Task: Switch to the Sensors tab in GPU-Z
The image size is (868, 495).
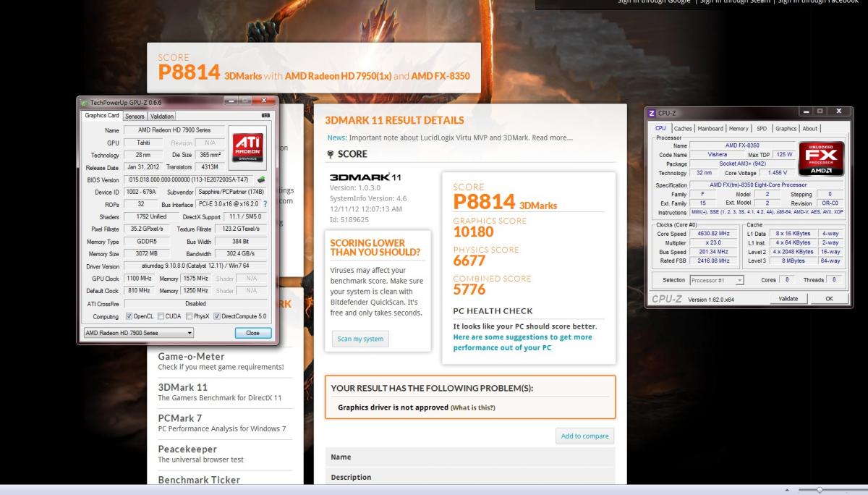Action: click(135, 116)
